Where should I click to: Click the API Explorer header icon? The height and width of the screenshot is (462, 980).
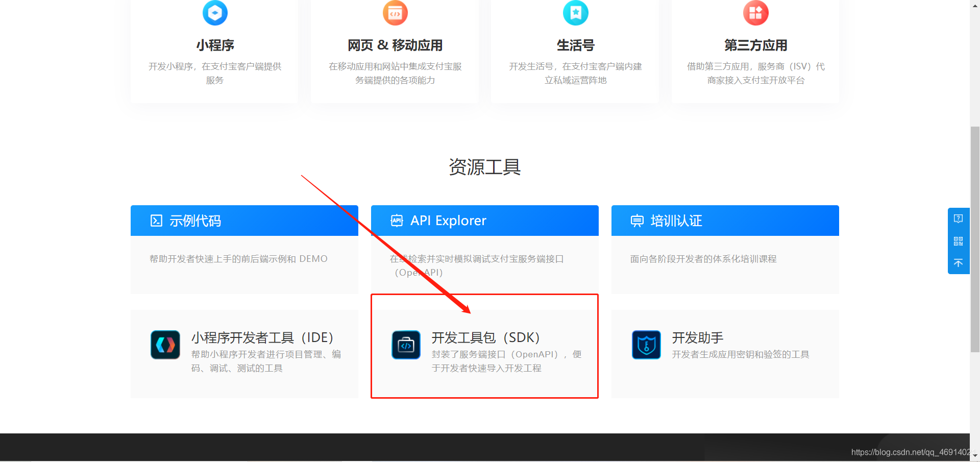(x=397, y=221)
